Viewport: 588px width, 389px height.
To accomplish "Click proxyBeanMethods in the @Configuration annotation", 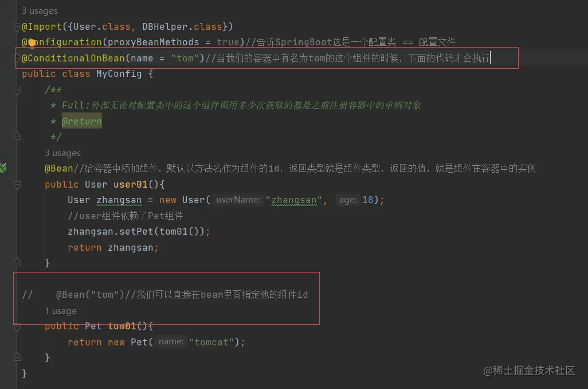I will 154,42.
